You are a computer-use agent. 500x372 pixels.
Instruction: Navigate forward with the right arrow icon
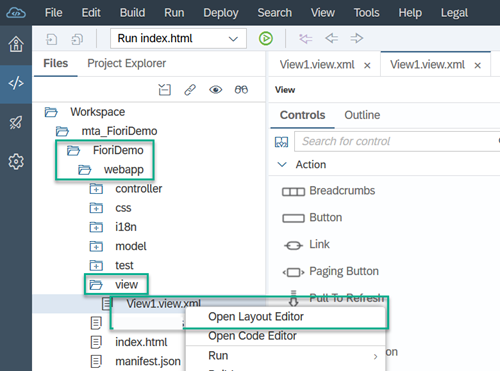pyautogui.click(x=357, y=38)
